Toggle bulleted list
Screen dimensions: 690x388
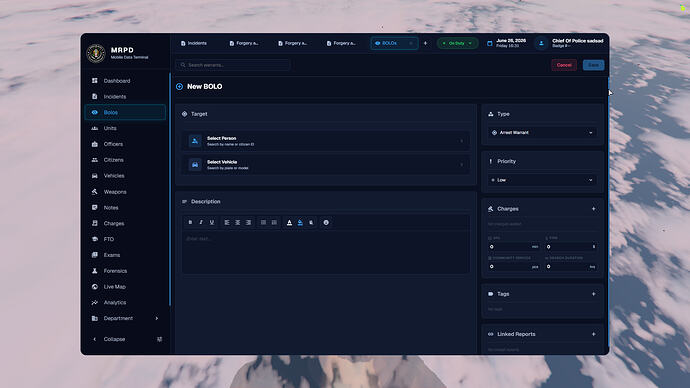coord(263,223)
